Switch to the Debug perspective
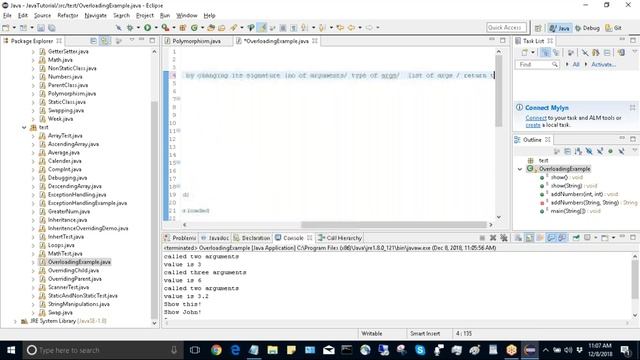 pyautogui.click(x=587, y=28)
